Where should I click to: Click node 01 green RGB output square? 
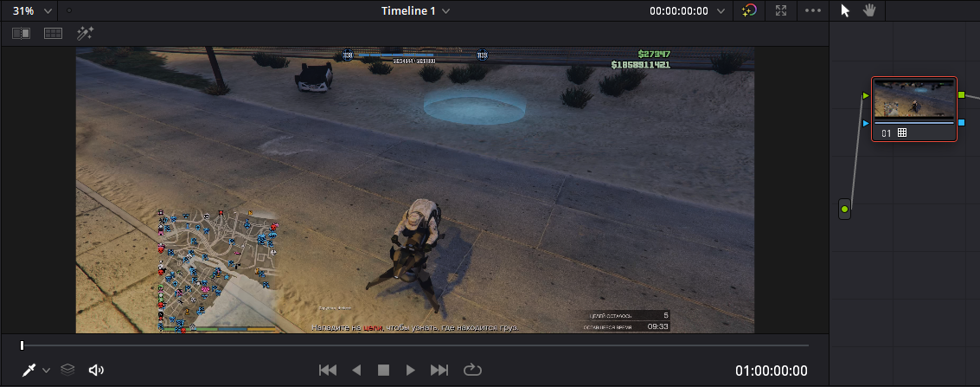click(961, 95)
